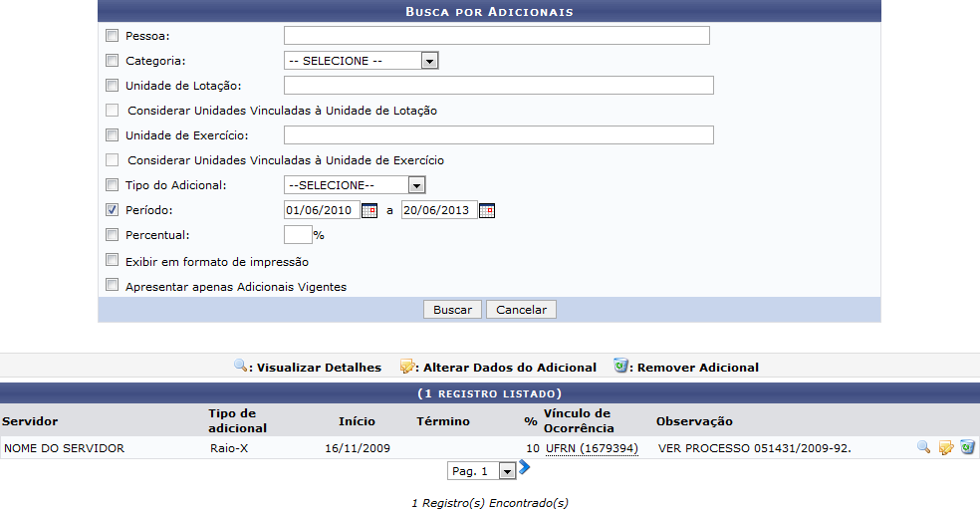Uncheck the Período filter checkbox
The height and width of the screenshot is (509, 980).
click(113, 210)
